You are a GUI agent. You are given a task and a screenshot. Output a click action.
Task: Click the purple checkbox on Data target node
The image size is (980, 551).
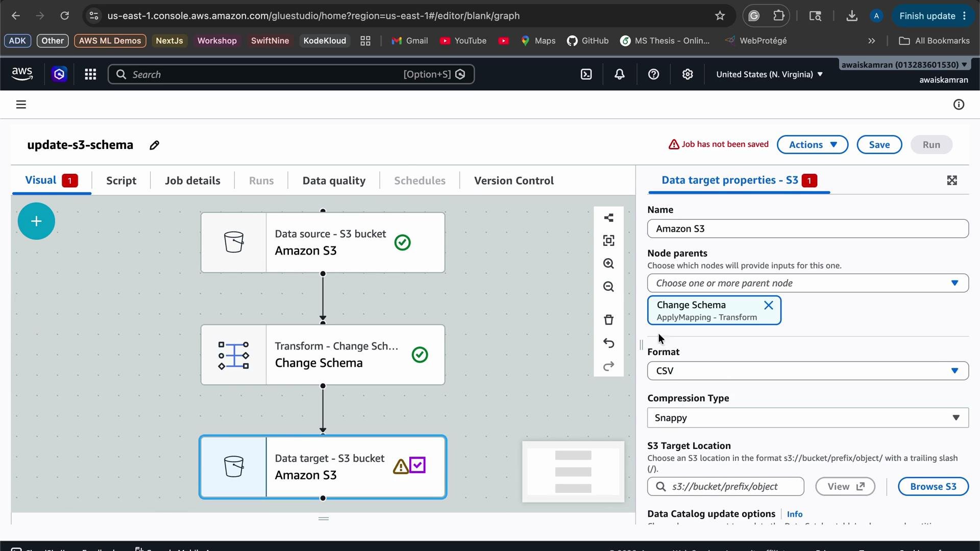(x=418, y=465)
